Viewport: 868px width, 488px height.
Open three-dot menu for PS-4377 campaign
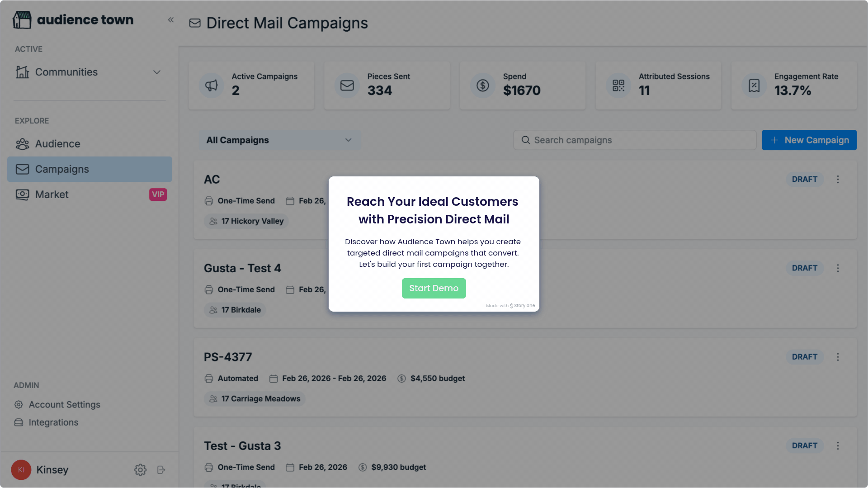pyautogui.click(x=838, y=357)
